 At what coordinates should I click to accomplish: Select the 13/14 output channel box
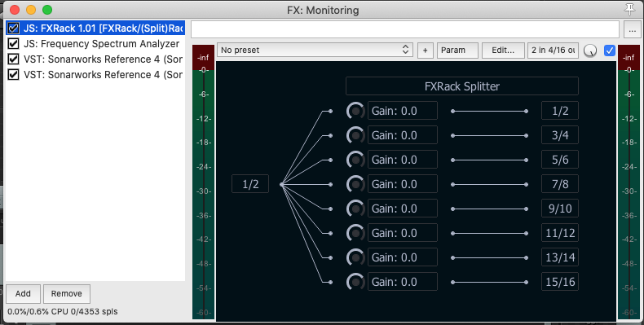(560, 257)
